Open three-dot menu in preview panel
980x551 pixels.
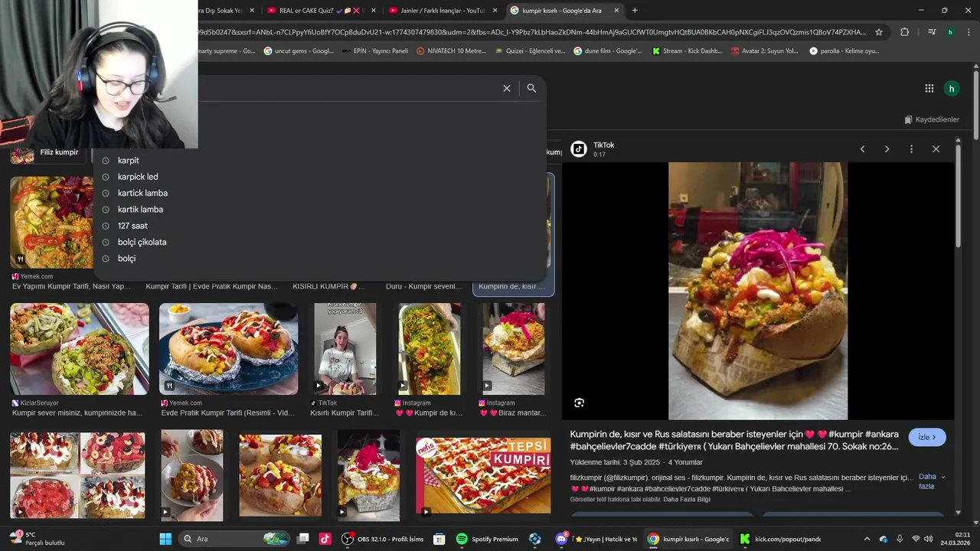pos(911,149)
